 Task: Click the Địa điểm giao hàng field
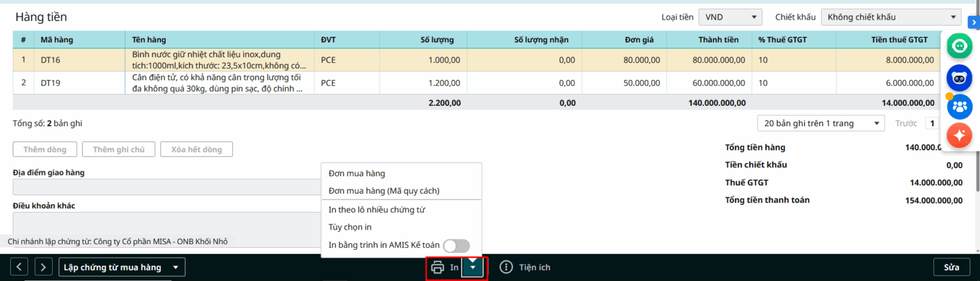click(x=165, y=187)
